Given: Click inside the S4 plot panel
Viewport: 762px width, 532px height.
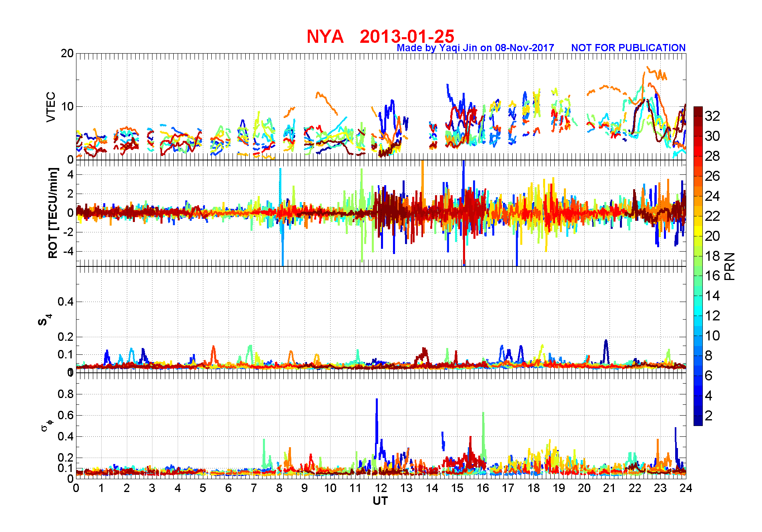Looking at the screenshot, I should coord(381,319).
